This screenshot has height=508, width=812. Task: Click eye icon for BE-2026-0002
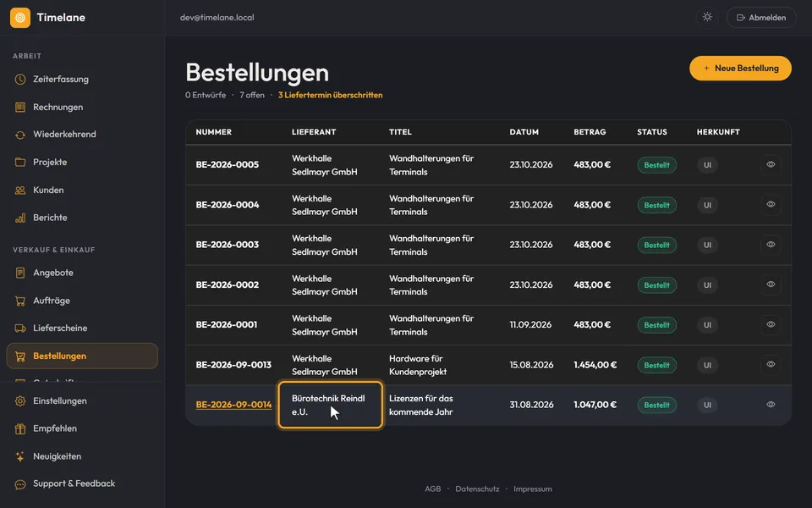click(771, 284)
